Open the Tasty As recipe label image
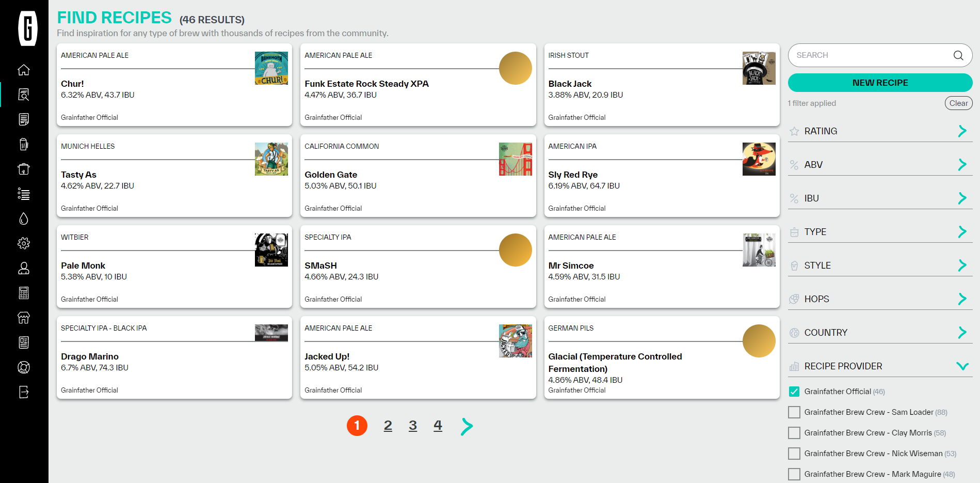 tap(271, 159)
